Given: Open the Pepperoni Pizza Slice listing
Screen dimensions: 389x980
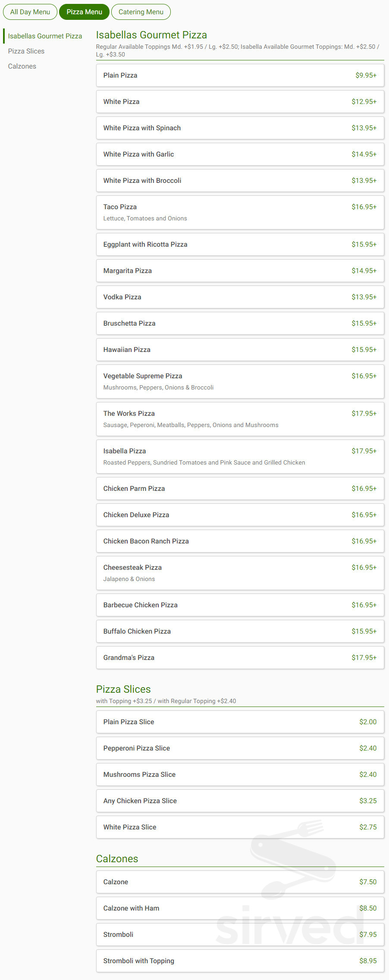Looking at the screenshot, I should click(240, 748).
